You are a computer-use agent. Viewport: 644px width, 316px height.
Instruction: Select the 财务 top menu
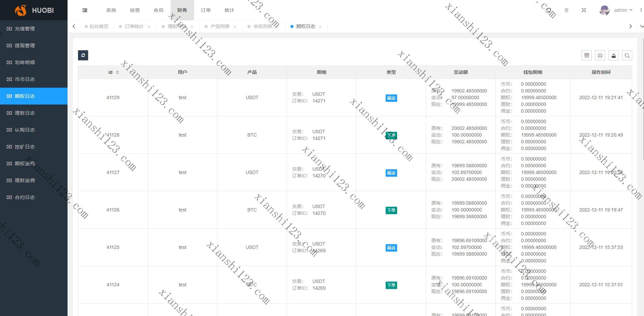[x=182, y=10]
